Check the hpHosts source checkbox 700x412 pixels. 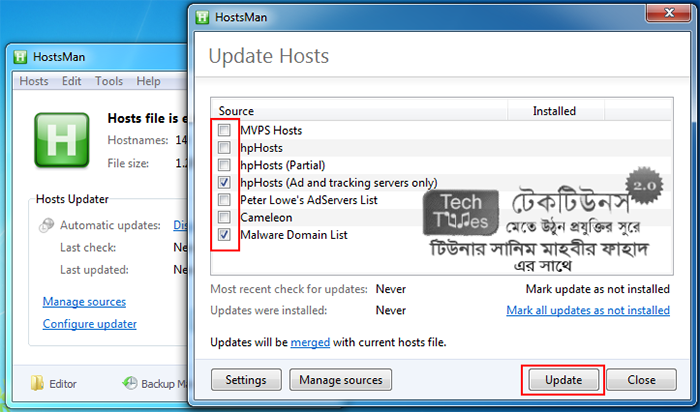click(224, 147)
